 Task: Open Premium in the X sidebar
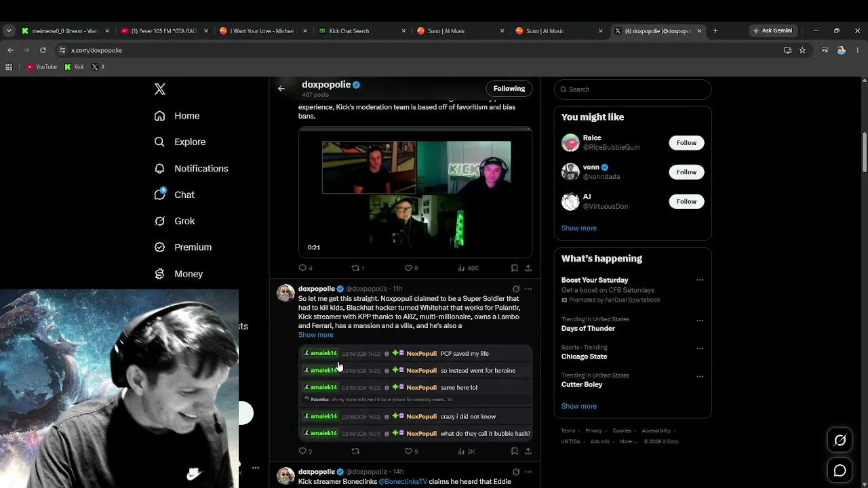(183, 247)
